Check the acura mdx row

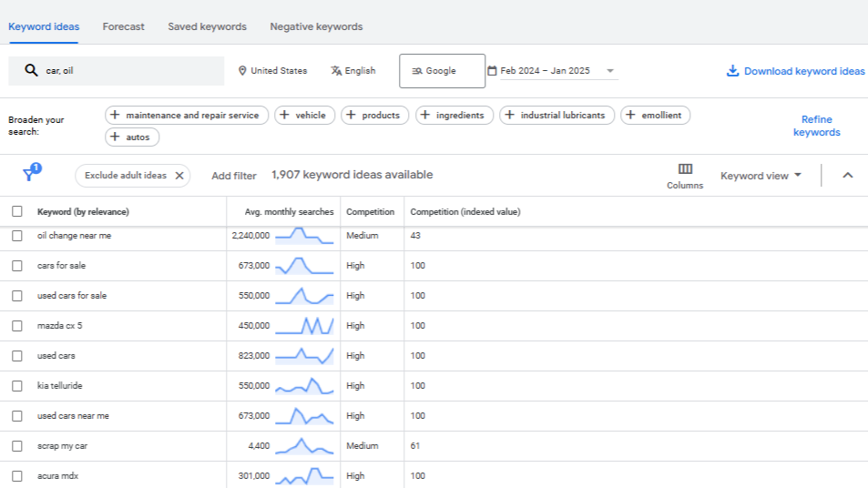tap(17, 476)
